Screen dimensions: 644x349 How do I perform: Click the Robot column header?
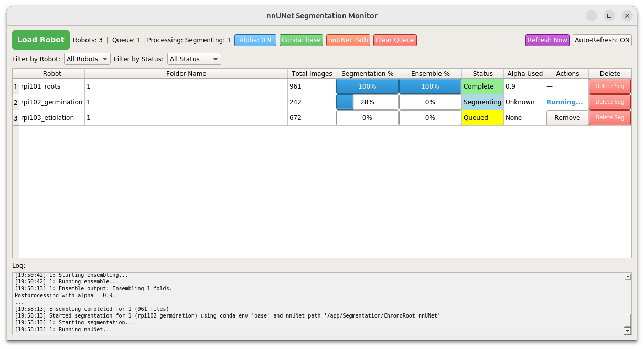52,73
